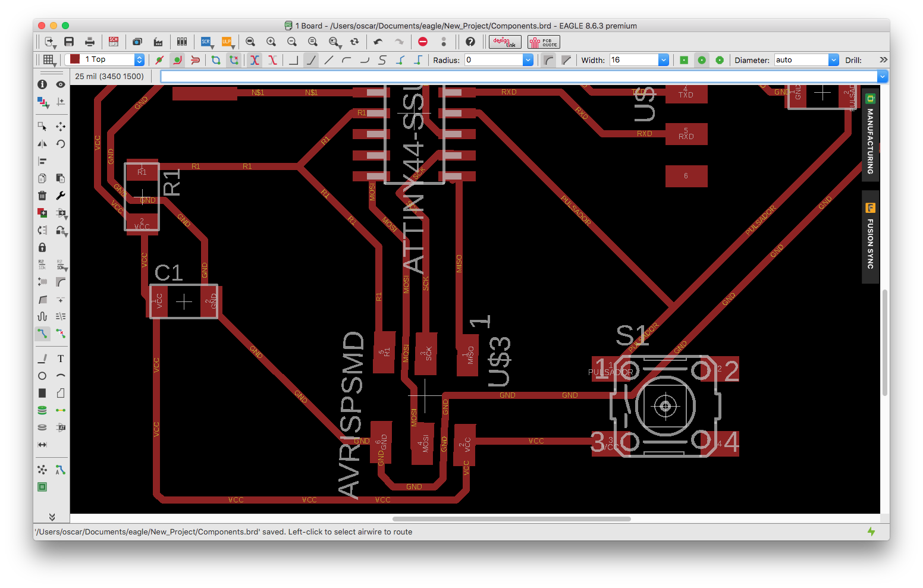Expand the Diameter dropdown

click(834, 60)
